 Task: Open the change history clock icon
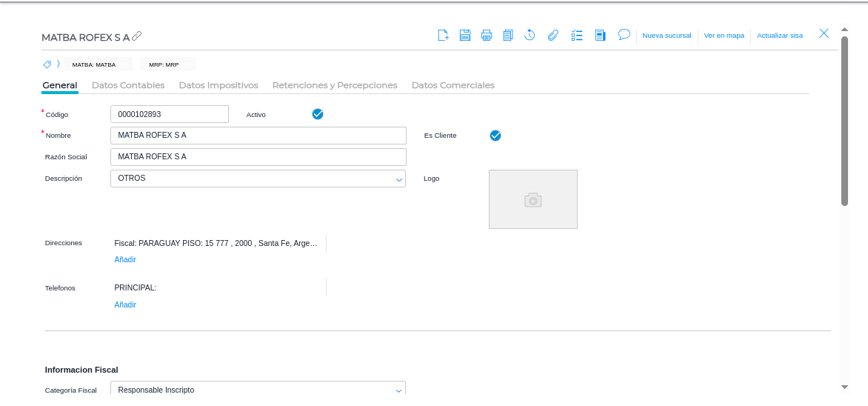click(530, 36)
